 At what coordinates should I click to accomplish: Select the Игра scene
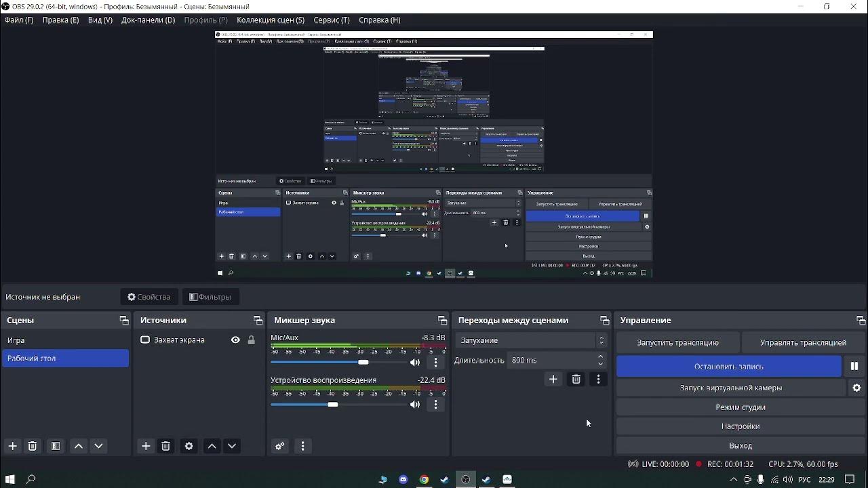(66, 340)
